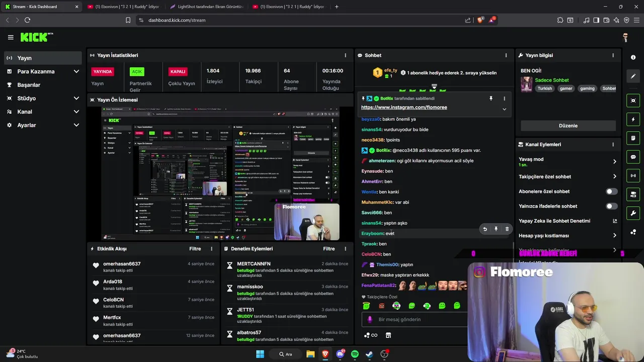Click the three-dots cluster icon in the right sidebar
This screenshot has height=362, width=644.
pyautogui.click(x=633, y=232)
